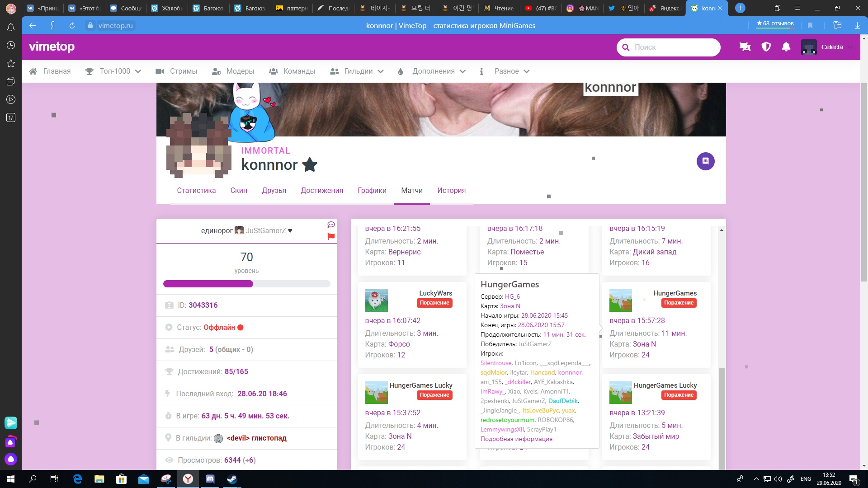Open Подробная информация link in popup

click(516, 439)
